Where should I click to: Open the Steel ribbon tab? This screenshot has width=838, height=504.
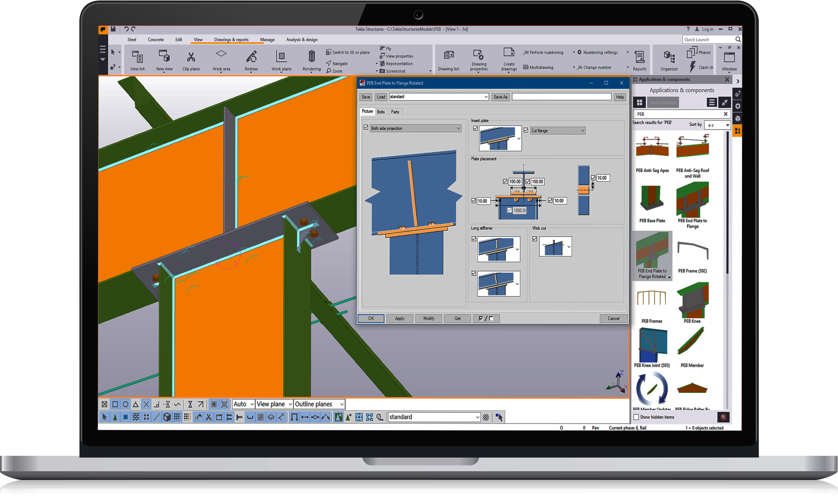click(132, 39)
